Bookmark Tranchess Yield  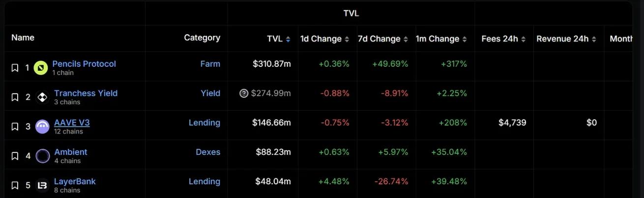[15, 97]
